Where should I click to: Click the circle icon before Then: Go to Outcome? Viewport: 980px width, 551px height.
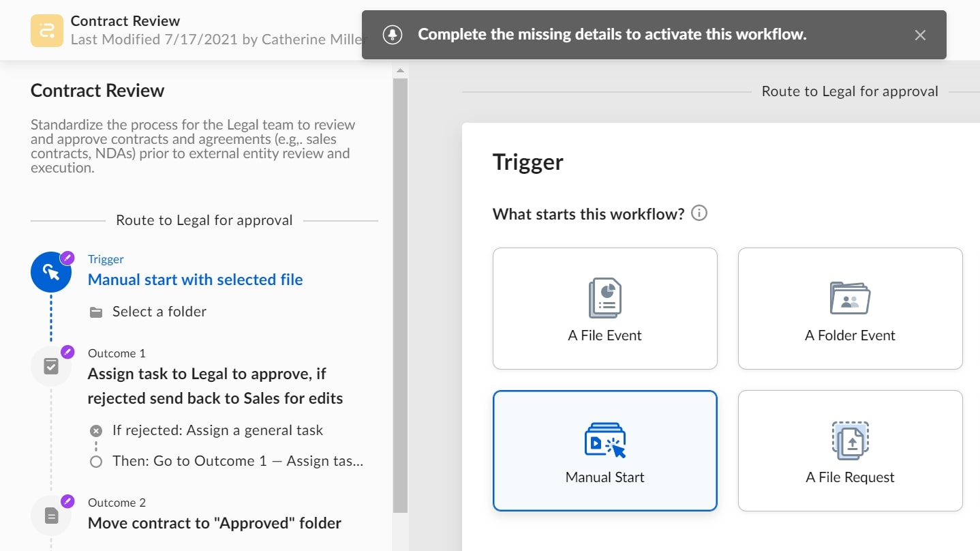[96, 462]
